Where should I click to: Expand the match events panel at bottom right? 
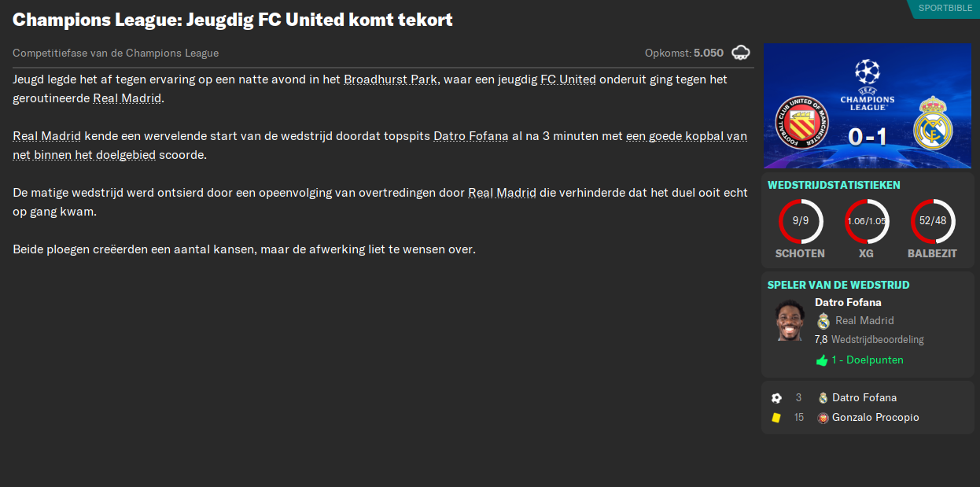coord(868,407)
